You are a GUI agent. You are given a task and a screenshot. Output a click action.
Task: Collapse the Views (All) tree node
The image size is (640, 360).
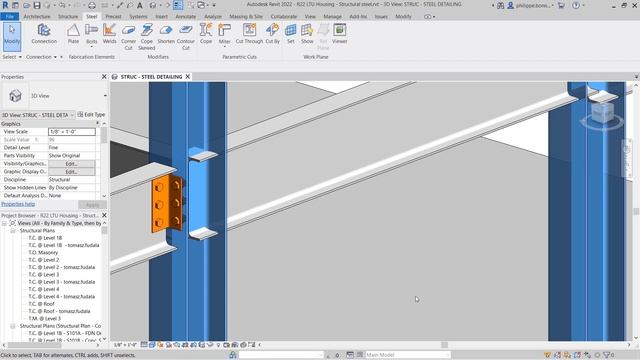(x=4, y=223)
